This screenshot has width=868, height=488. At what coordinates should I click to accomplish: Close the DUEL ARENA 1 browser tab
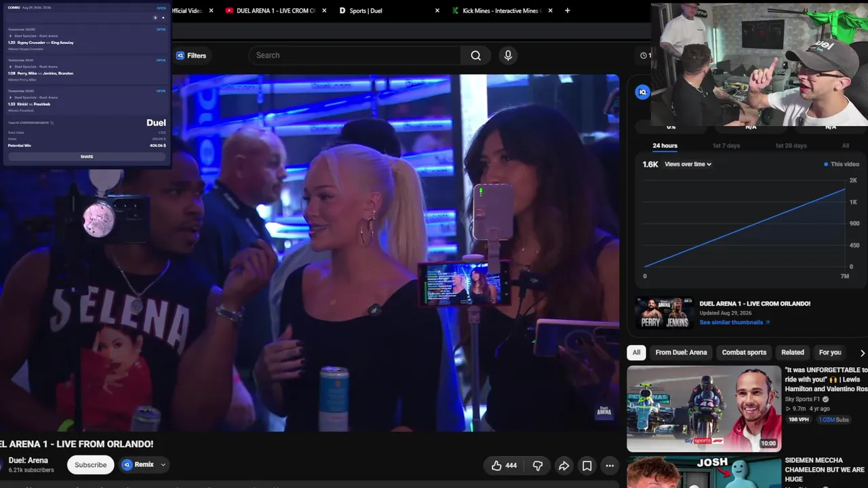pyautogui.click(x=324, y=11)
